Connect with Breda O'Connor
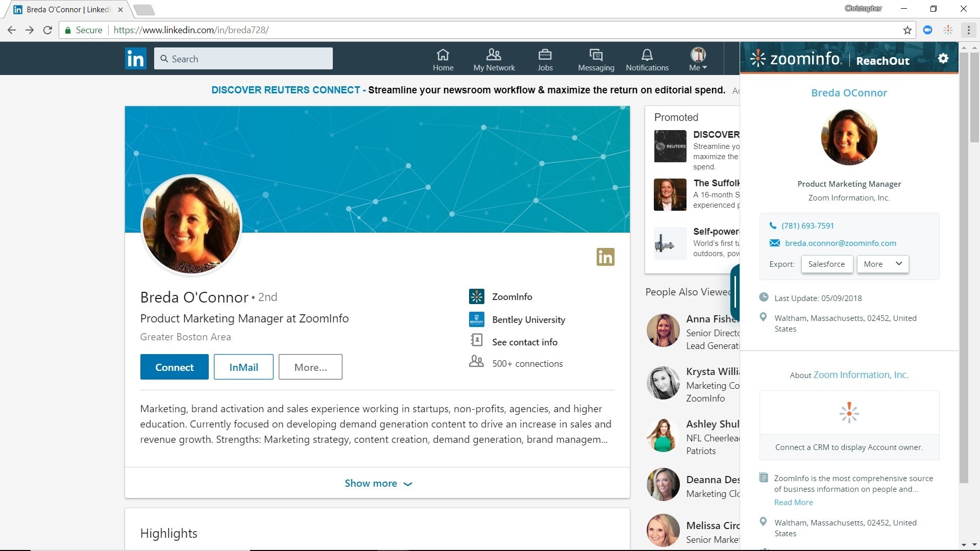Viewport: 980px width, 551px height. (x=174, y=367)
